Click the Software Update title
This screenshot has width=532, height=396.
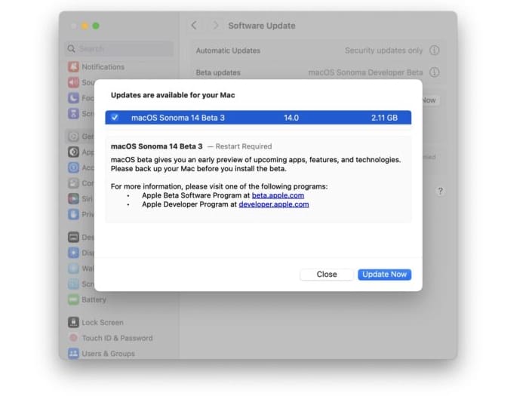[262, 26]
